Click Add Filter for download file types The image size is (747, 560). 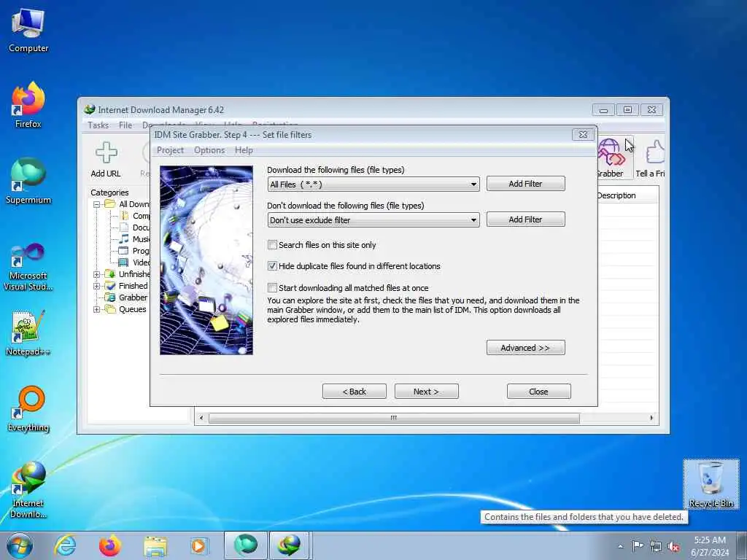[x=525, y=184]
